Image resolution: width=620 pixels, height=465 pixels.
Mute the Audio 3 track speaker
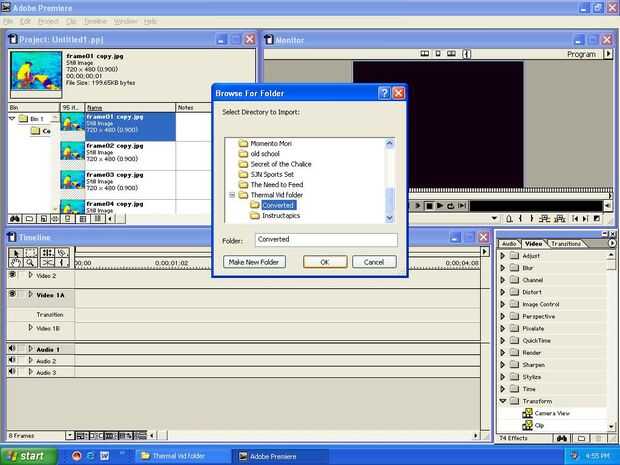click(x=13, y=371)
